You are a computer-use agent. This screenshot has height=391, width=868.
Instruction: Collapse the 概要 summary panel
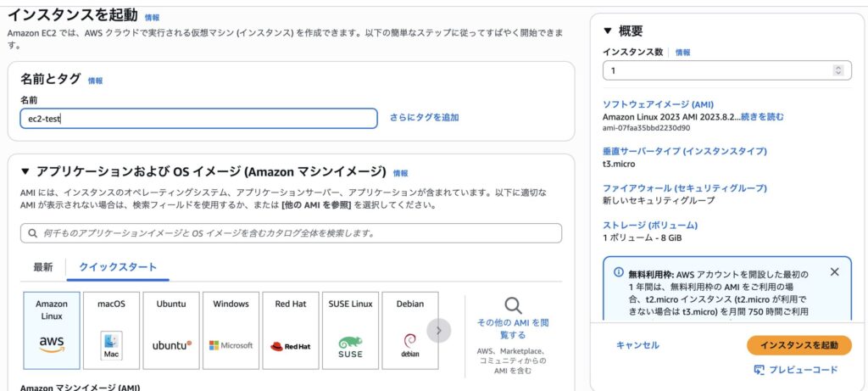point(608,31)
